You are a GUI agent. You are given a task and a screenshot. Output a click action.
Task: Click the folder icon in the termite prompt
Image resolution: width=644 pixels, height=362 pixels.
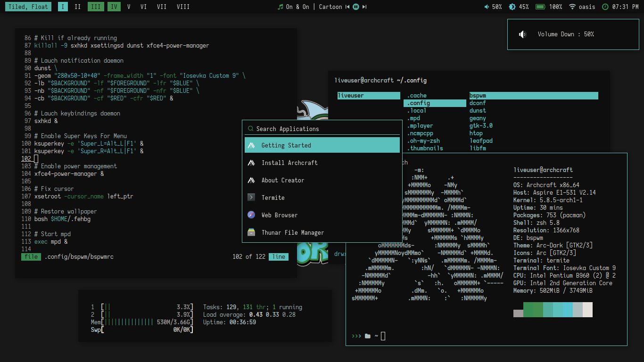coord(368,336)
